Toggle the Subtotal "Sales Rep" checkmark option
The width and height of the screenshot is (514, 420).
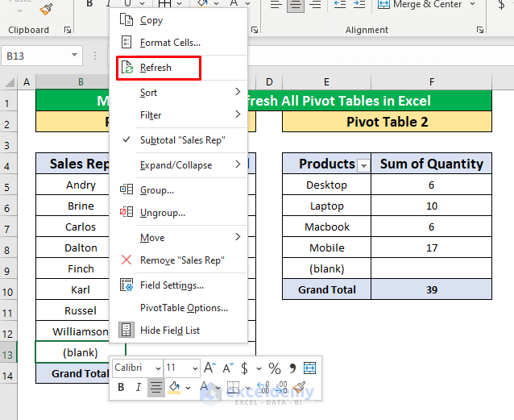[182, 139]
